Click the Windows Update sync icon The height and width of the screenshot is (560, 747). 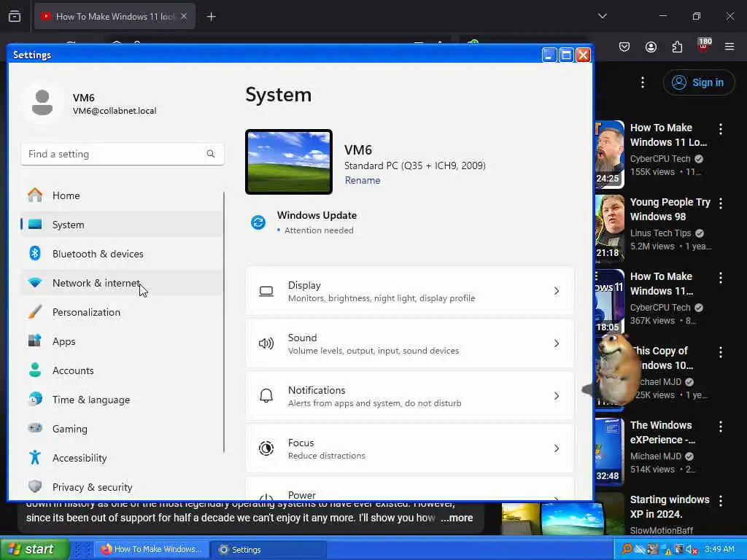coord(258,222)
